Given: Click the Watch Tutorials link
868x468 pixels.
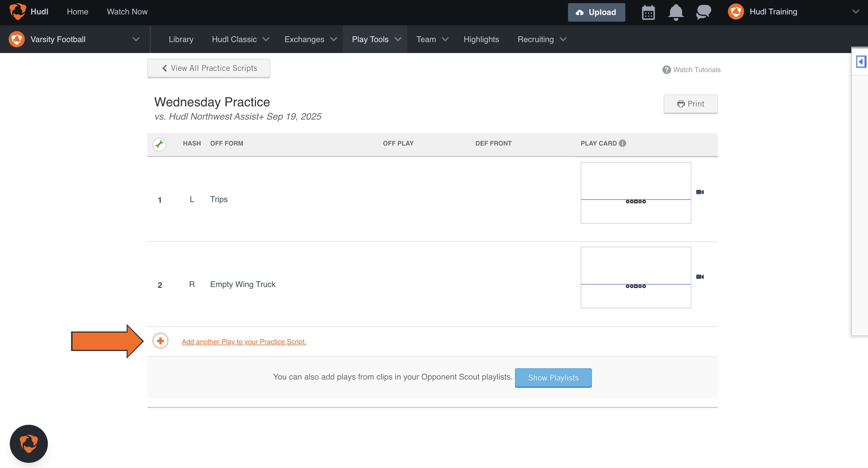Looking at the screenshot, I should [x=691, y=70].
